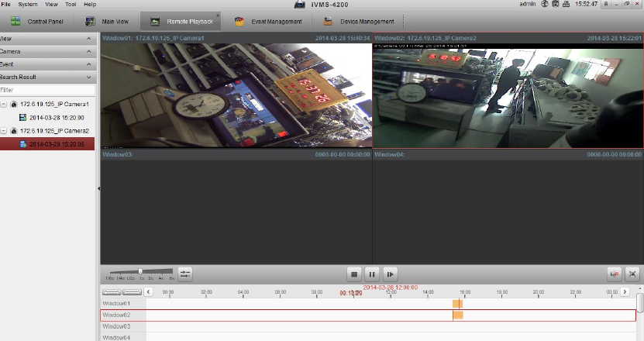
Task: Expand the Event panel section
Action: coord(89,64)
